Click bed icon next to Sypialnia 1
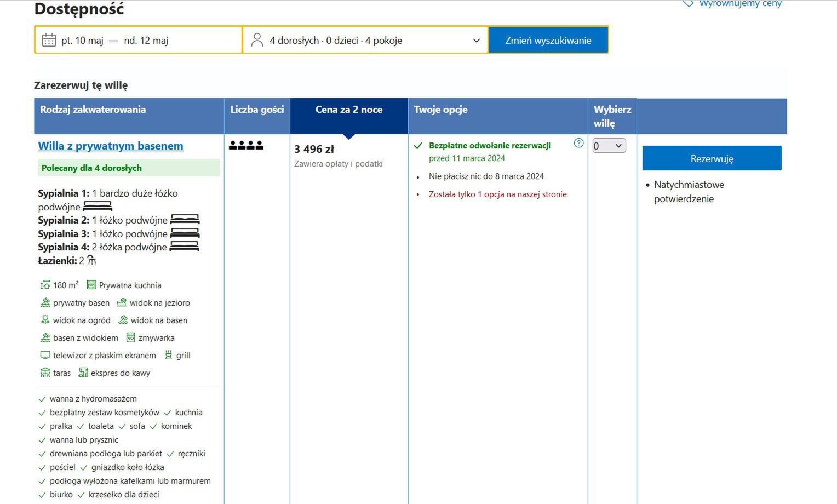This screenshot has height=504, width=837. coord(98,207)
